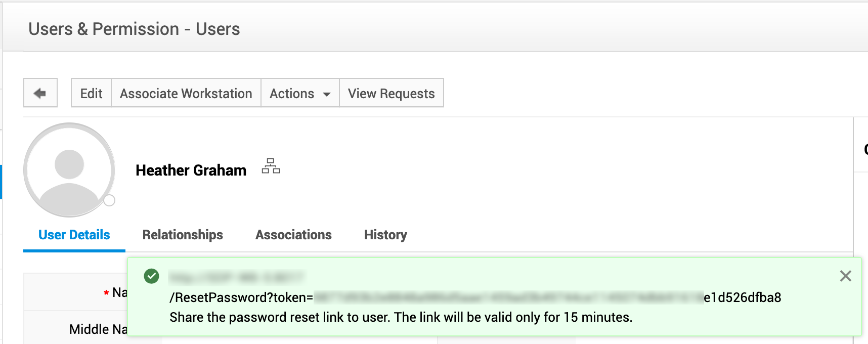Click the blurred URL in the notification
Screen dimensions: 868x344
(x=236, y=277)
